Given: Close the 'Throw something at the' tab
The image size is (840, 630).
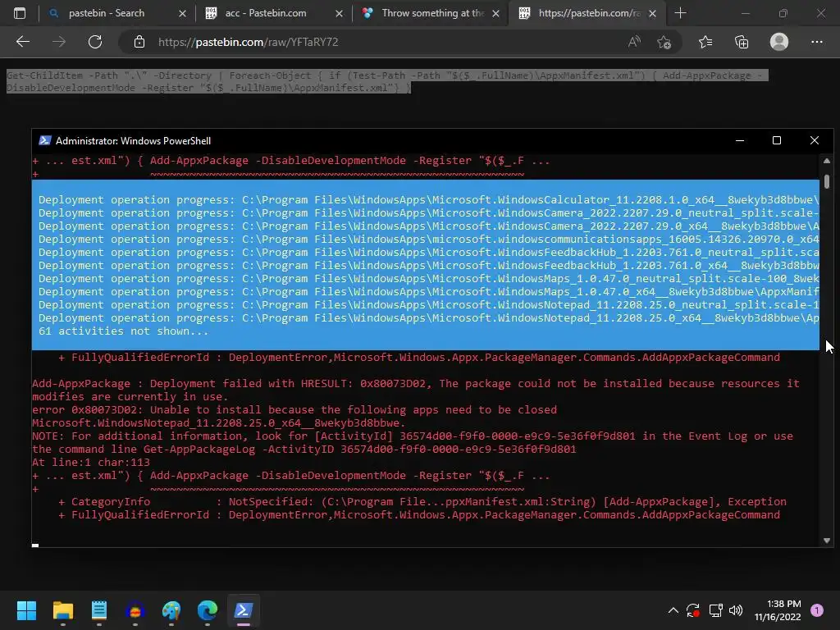Looking at the screenshot, I should (495, 13).
